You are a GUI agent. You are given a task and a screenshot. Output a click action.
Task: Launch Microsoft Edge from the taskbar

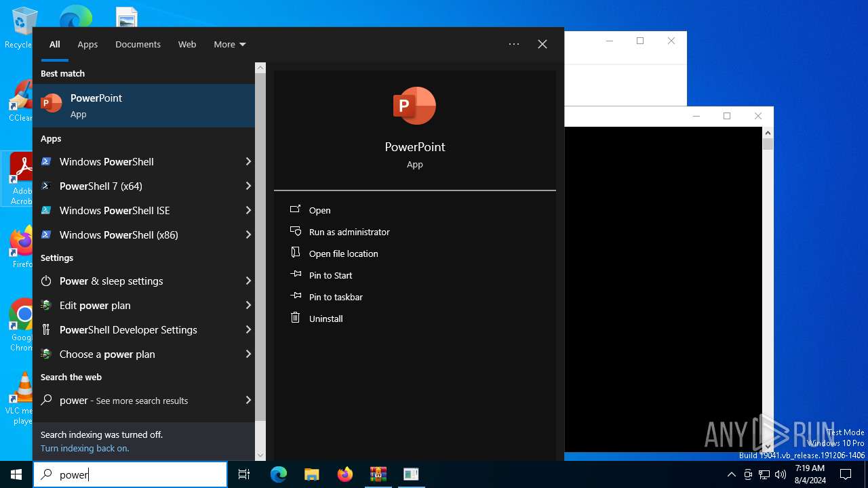pyautogui.click(x=279, y=474)
